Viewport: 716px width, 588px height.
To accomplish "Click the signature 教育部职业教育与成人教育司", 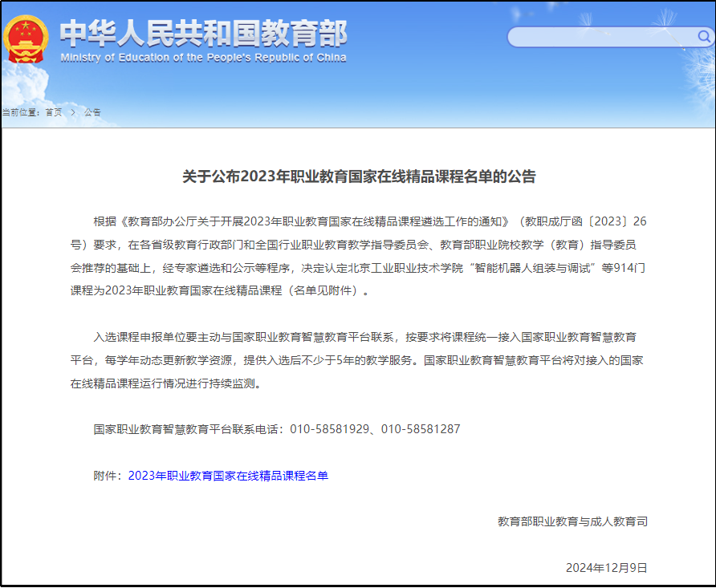I will point(572,521).
